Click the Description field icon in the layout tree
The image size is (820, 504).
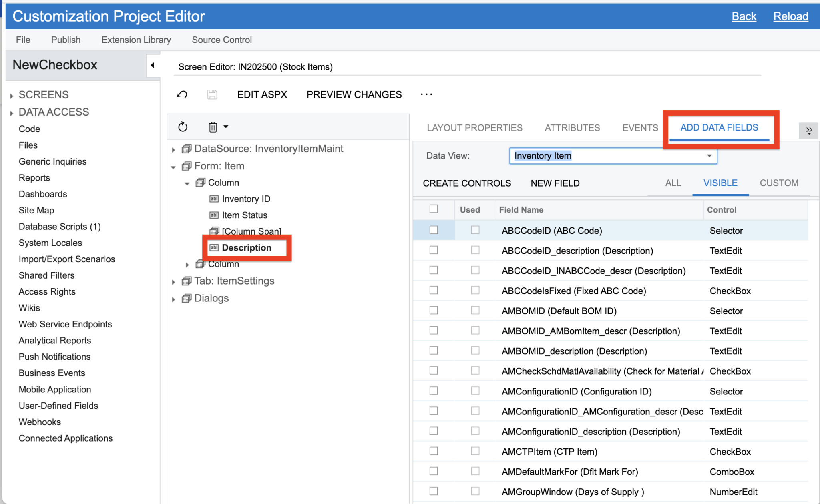pos(214,247)
